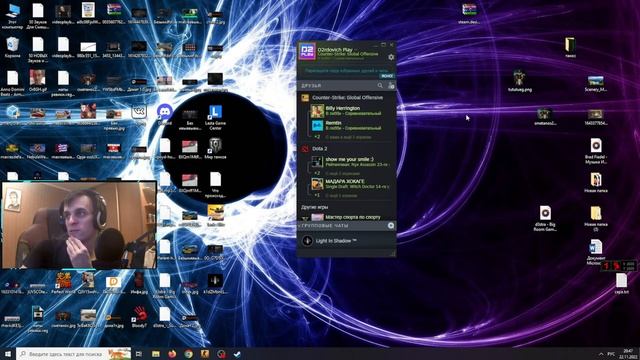Select the Brad Fiedel music file icon
Viewport: 640px width, 360px height.
coord(596,151)
